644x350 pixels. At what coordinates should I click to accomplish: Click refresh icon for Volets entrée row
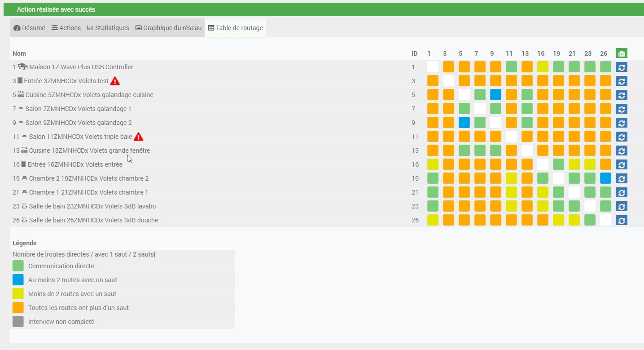point(621,165)
